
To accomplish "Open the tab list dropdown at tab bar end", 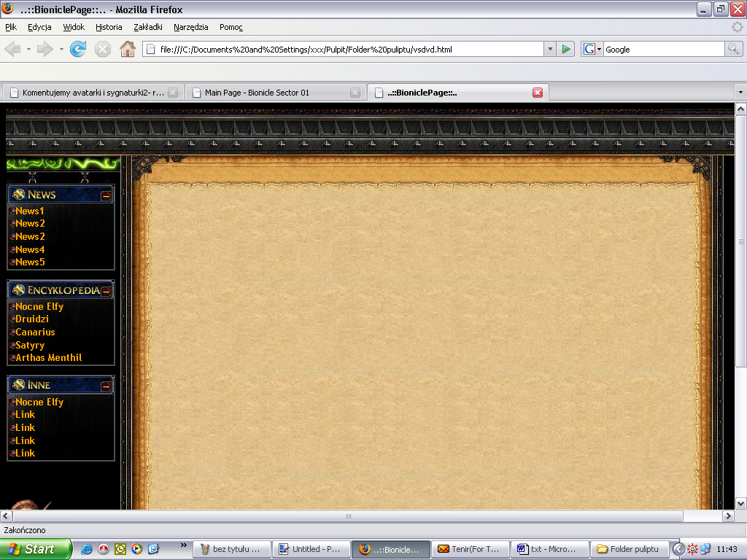I will pos(739,92).
